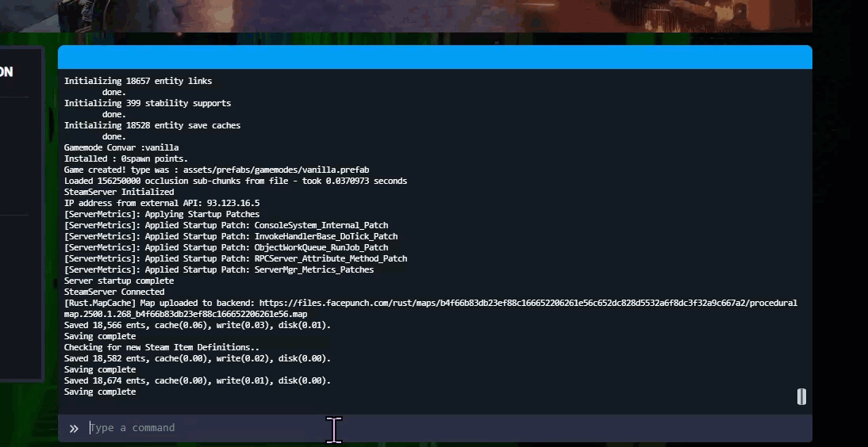The width and height of the screenshot is (868, 447).
Task: Click the ServerMgr_Metrics_Patches log line
Action: 219,269
